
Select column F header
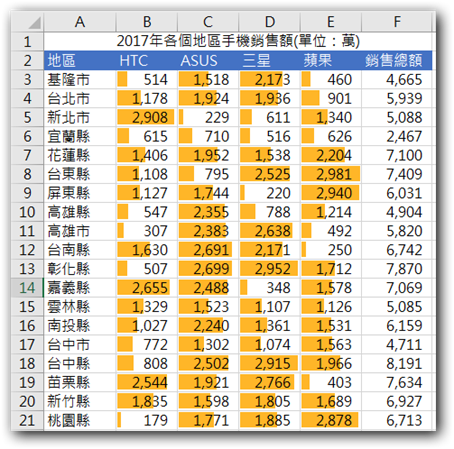pos(397,22)
